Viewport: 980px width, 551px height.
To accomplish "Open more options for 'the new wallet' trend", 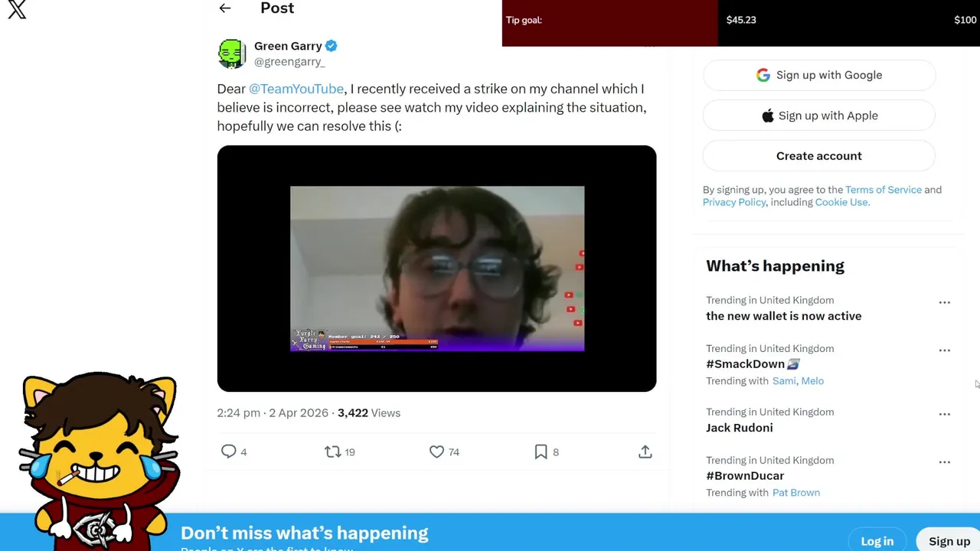I will 944,302.
